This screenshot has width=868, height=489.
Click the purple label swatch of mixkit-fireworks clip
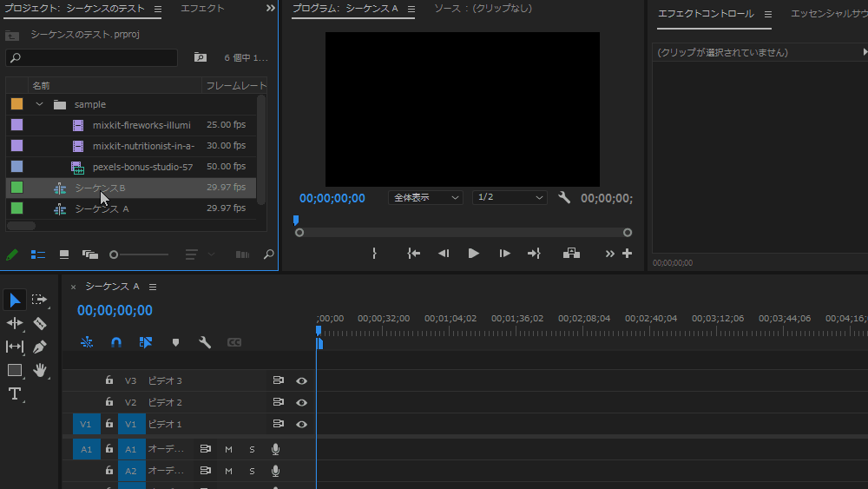(x=16, y=125)
